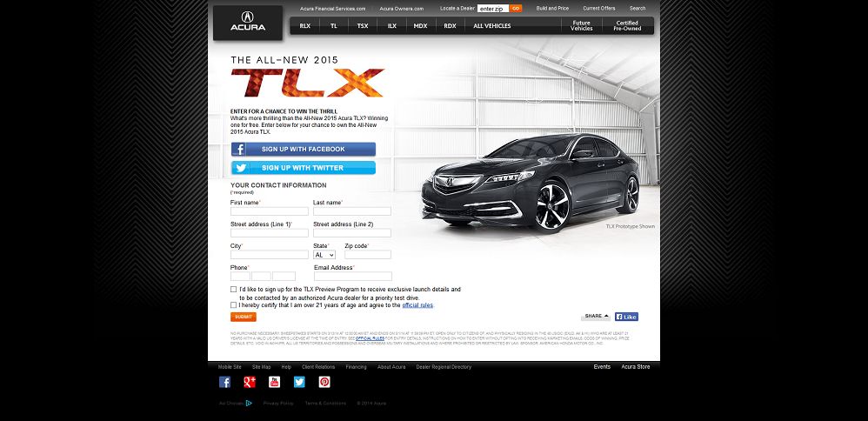Open the MDX menu item

point(421,26)
